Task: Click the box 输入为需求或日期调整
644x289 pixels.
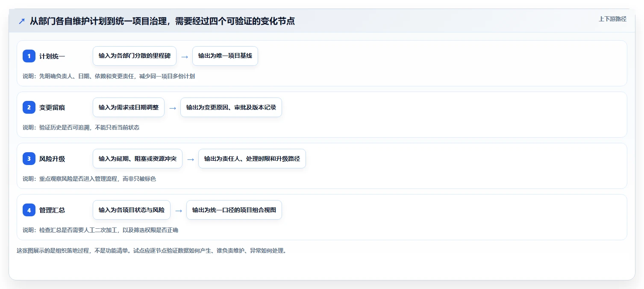Action: [129, 107]
